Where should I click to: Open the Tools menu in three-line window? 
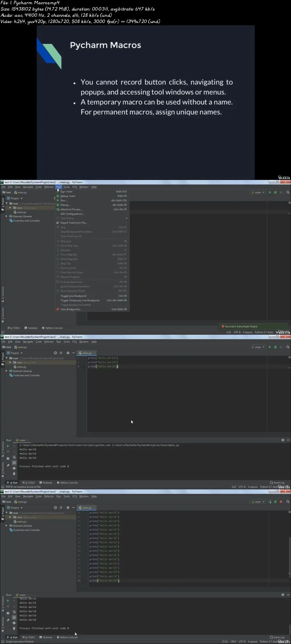[66, 342]
